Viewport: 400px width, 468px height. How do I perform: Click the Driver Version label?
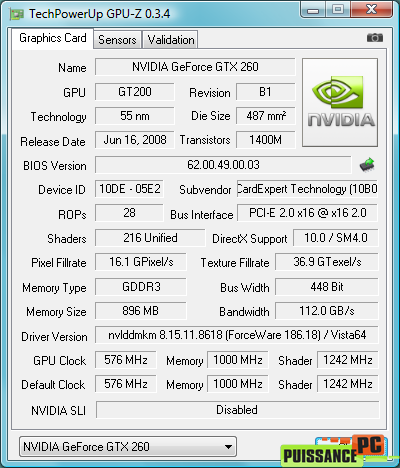(54, 337)
